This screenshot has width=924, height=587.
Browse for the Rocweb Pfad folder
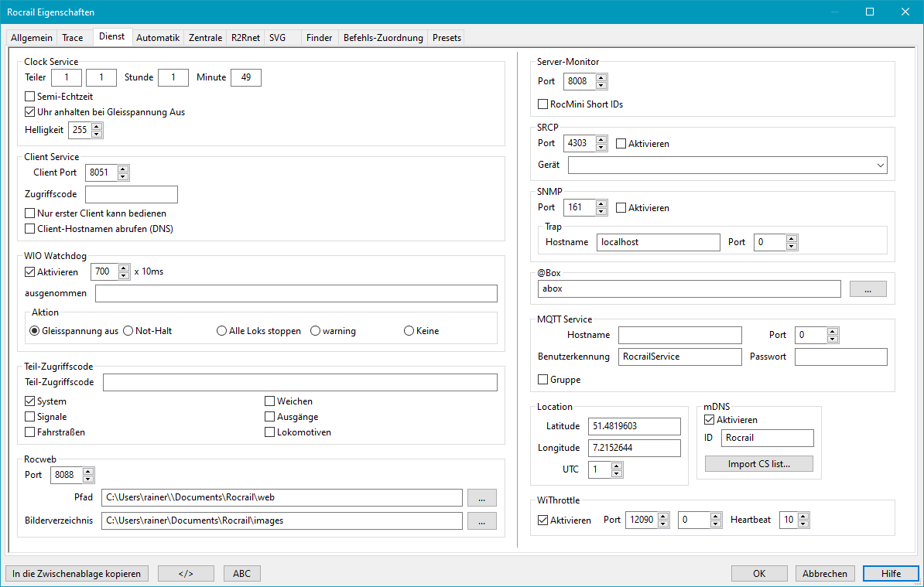pos(481,497)
